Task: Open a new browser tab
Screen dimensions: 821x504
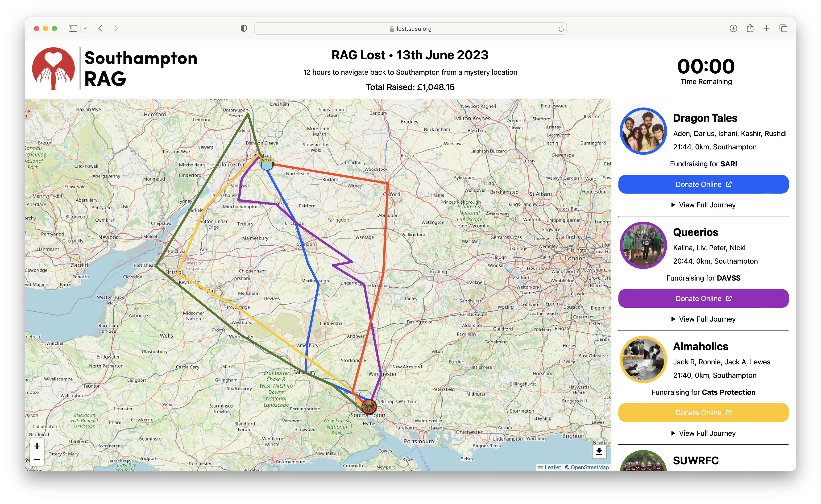Action: click(x=766, y=28)
